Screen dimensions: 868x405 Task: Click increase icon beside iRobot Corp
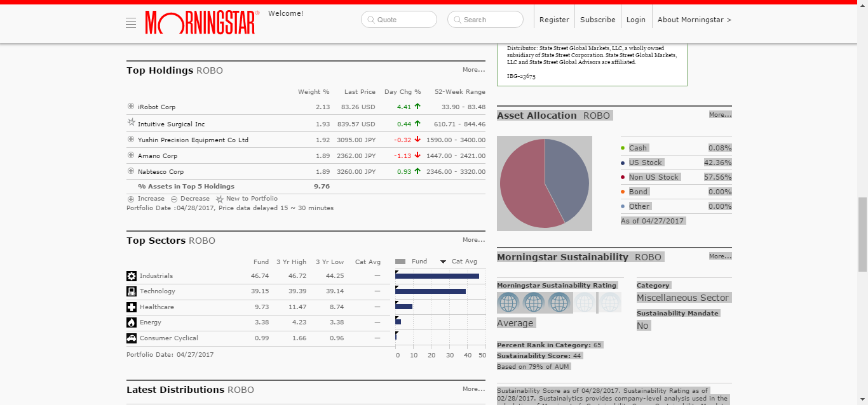[131, 107]
